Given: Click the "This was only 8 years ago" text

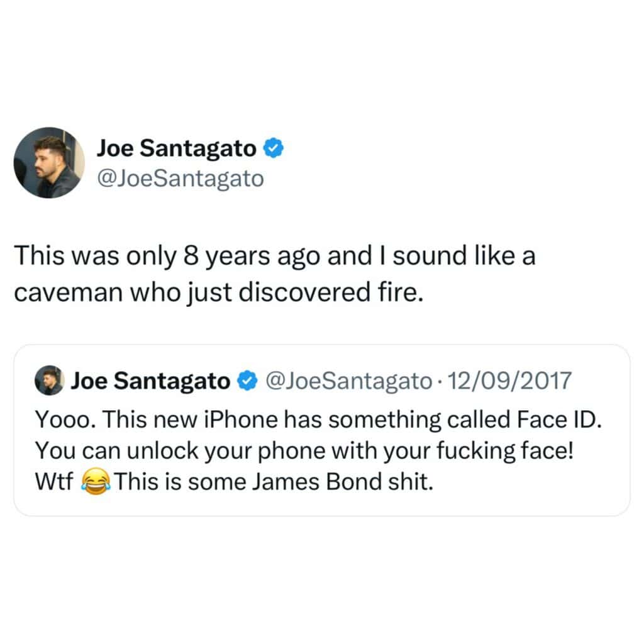Looking at the screenshot, I should [157, 258].
